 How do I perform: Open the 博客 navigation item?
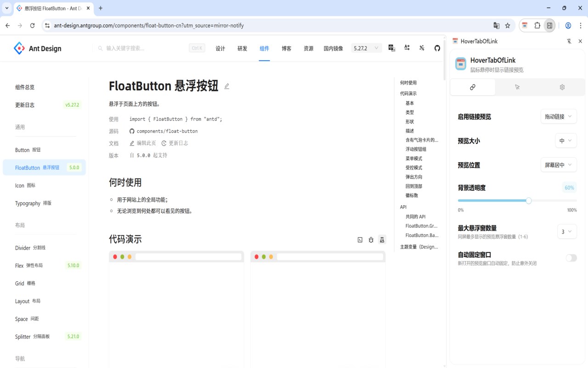point(287,48)
